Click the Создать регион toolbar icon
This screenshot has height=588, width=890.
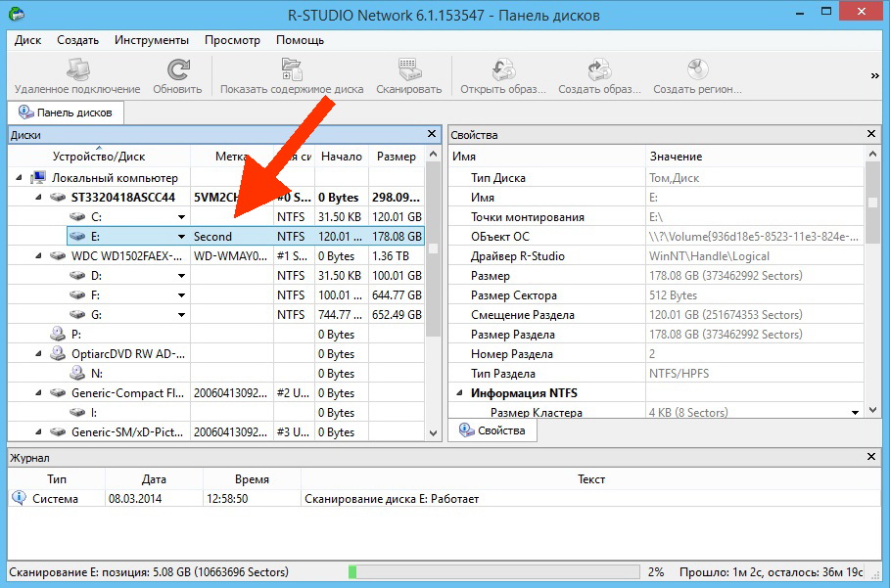(x=697, y=70)
